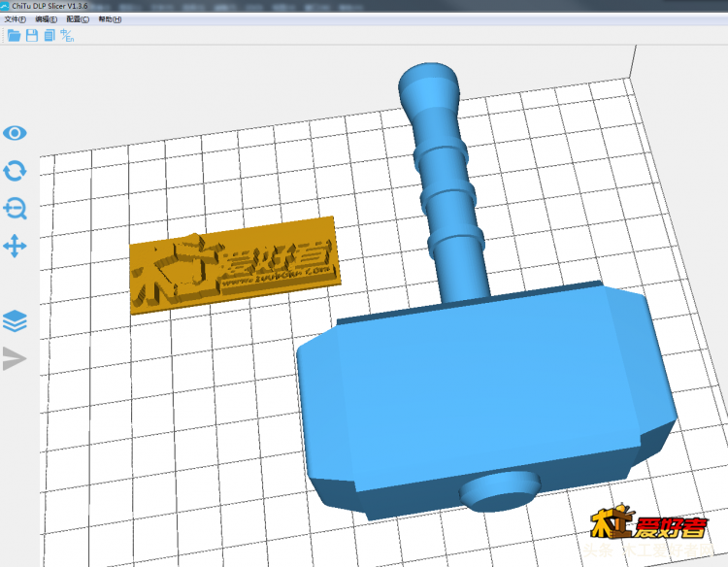
Task: Click the save floppy disk icon
Action: [x=32, y=35]
